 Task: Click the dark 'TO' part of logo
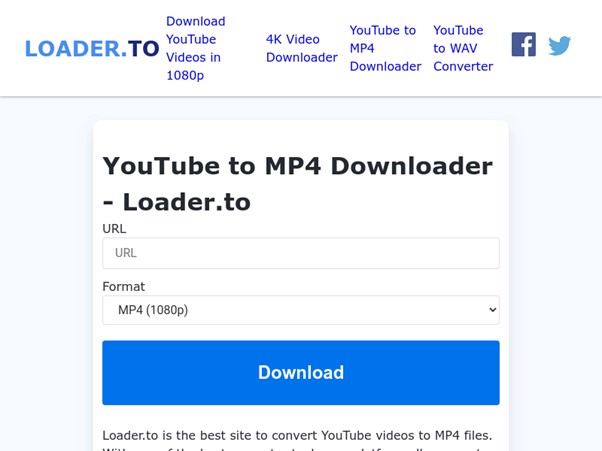143,48
